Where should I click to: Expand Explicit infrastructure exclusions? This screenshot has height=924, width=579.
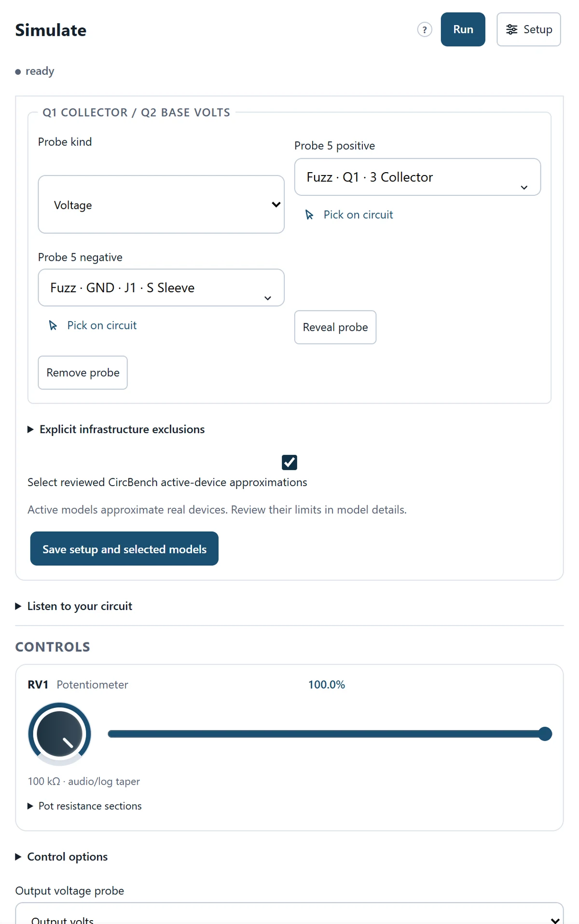tap(116, 429)
